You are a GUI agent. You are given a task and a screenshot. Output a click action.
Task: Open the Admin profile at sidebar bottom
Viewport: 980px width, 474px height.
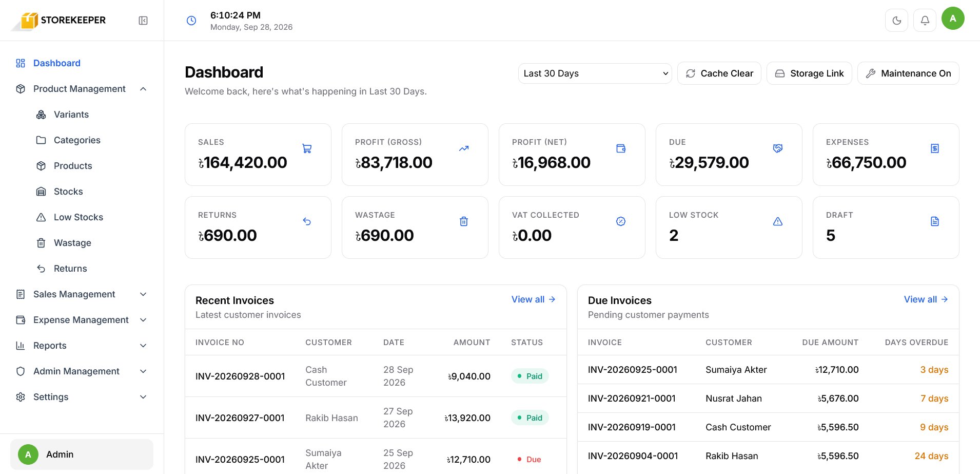pyautogui.click(x=82, y=454)
